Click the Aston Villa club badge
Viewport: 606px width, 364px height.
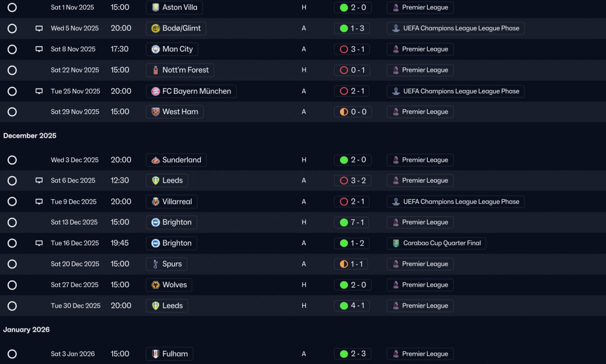[x=155, y=8]
